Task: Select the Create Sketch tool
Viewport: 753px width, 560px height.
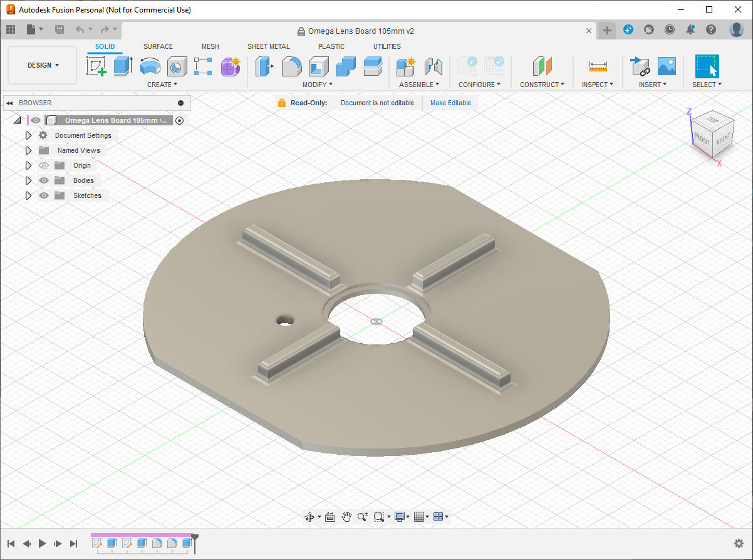Action: coord(96,66)
